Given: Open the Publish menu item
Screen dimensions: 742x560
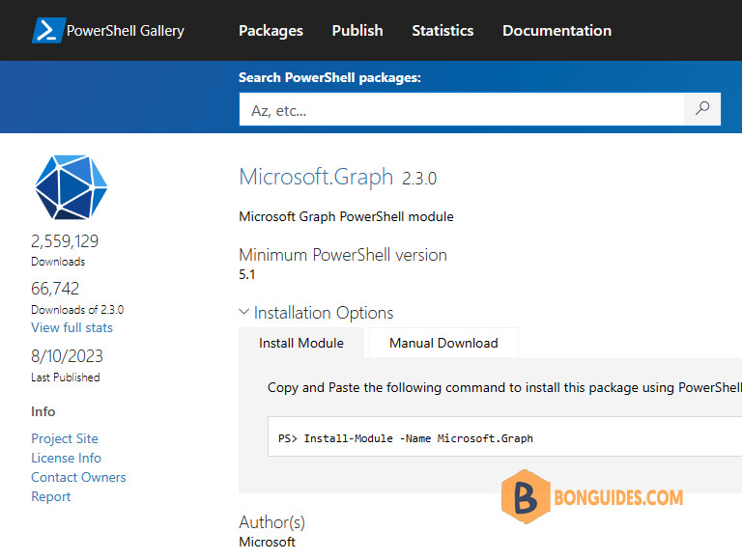Looking at the screenshot, I should point(357,31).
